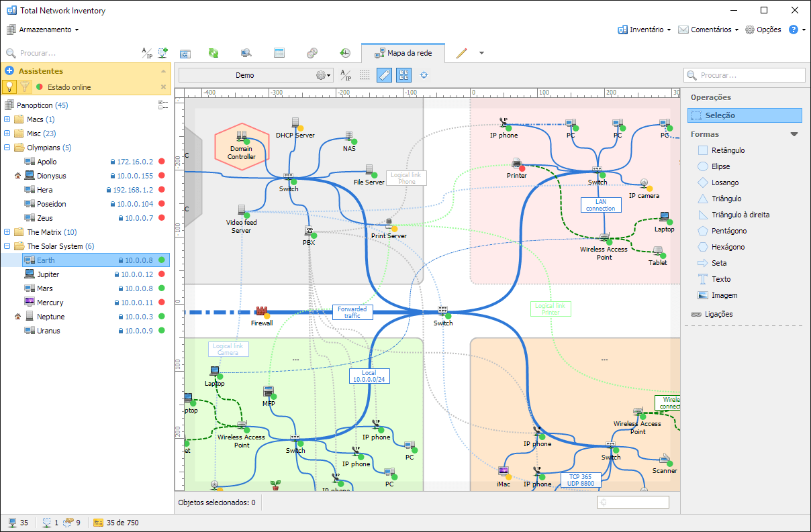Collapse the Olympians group
811x532 pixels.
(x=7, y=148)
